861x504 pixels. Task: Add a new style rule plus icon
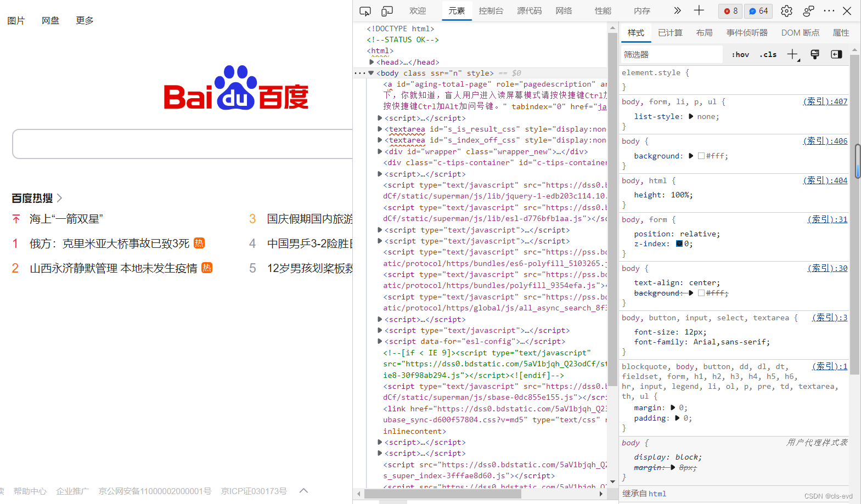point(793,54)
